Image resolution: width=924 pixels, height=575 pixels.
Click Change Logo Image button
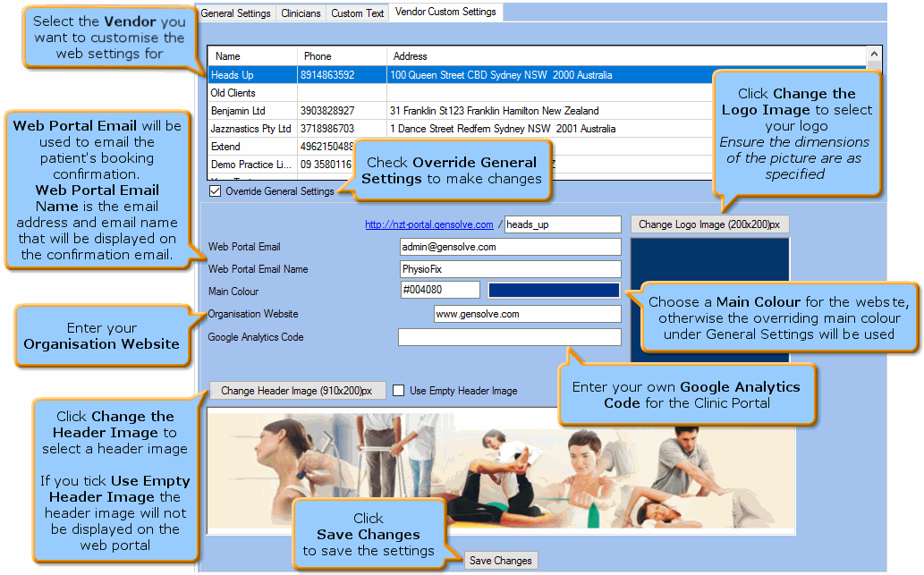pos(710,224)
